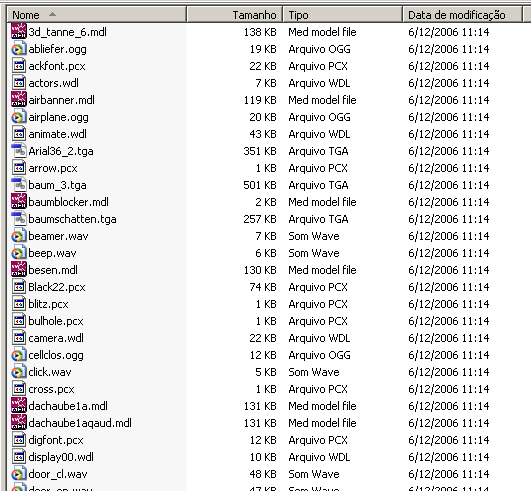Click the airbanner.mdl model icon
This screenshot has height=491, width=531.
click(x=19, y=100)
